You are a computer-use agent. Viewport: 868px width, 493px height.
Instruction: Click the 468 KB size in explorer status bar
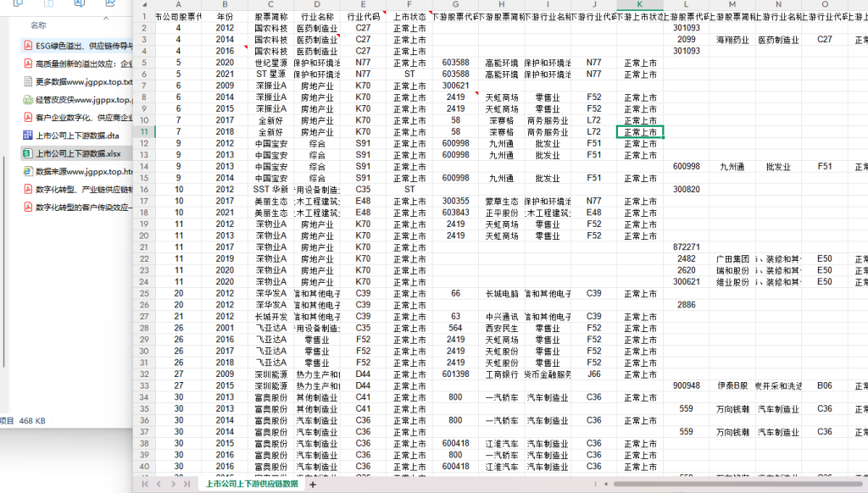coord(32,421)
